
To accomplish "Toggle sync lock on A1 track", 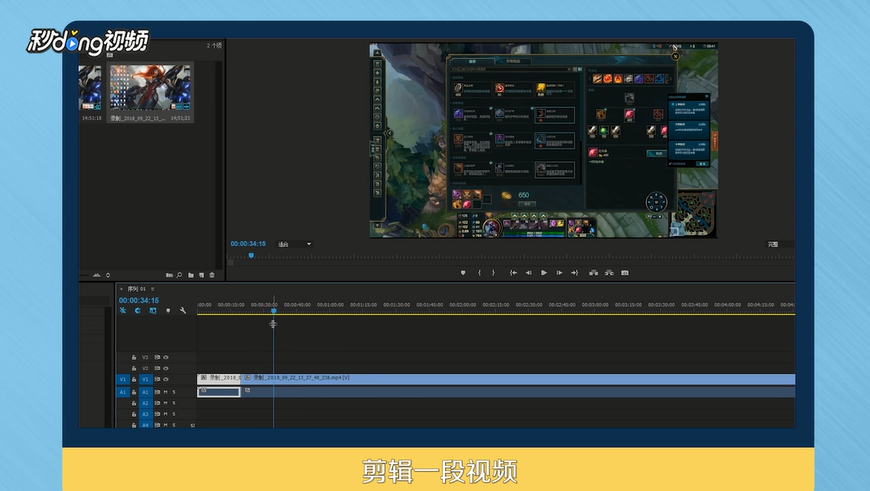I will point(157,392).
